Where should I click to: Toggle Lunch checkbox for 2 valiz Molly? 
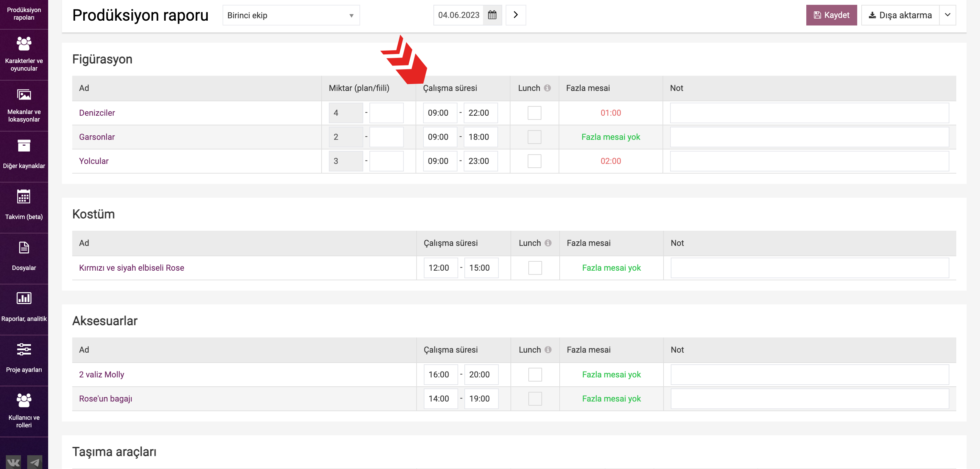coord(535,375)
